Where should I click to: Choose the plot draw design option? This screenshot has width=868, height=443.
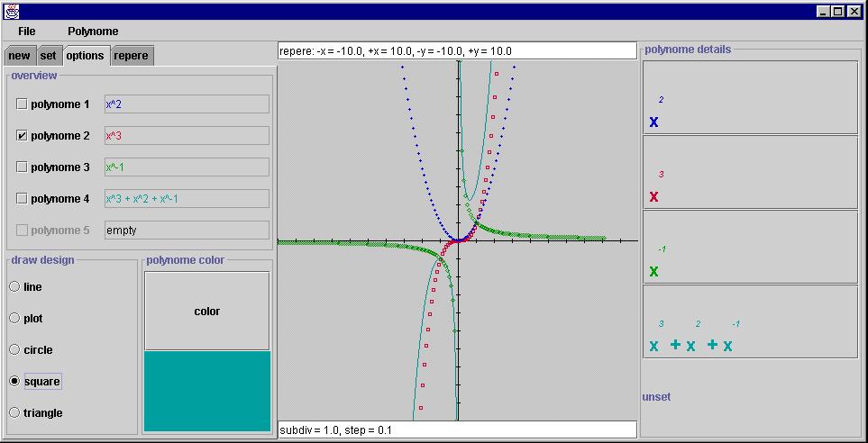pos(14,318)
